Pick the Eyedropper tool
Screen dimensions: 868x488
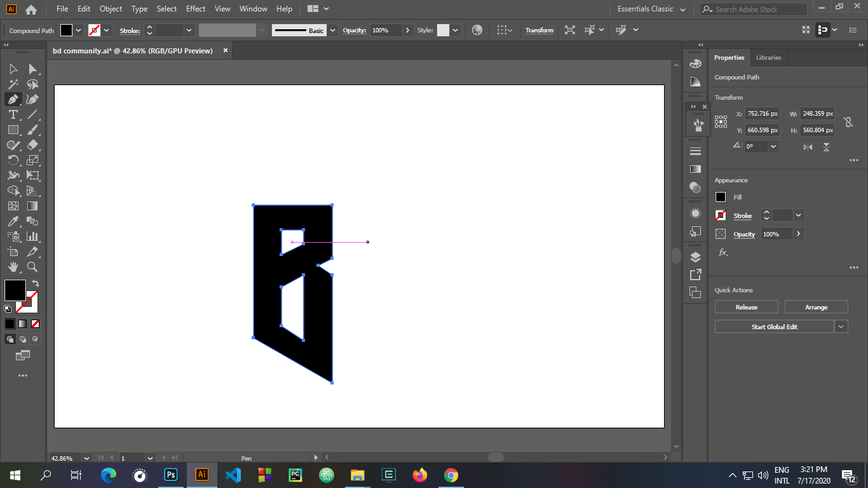point(13,221)
